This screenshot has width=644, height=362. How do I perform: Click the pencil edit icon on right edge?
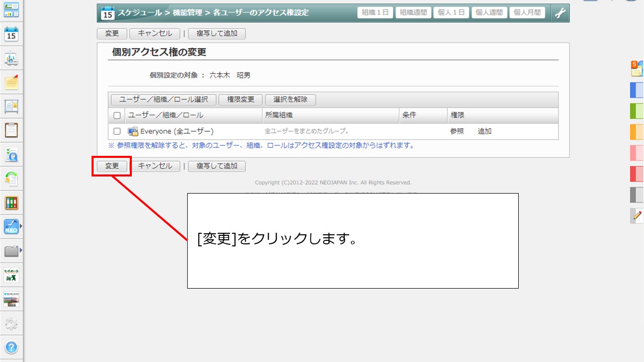[637, 216]
